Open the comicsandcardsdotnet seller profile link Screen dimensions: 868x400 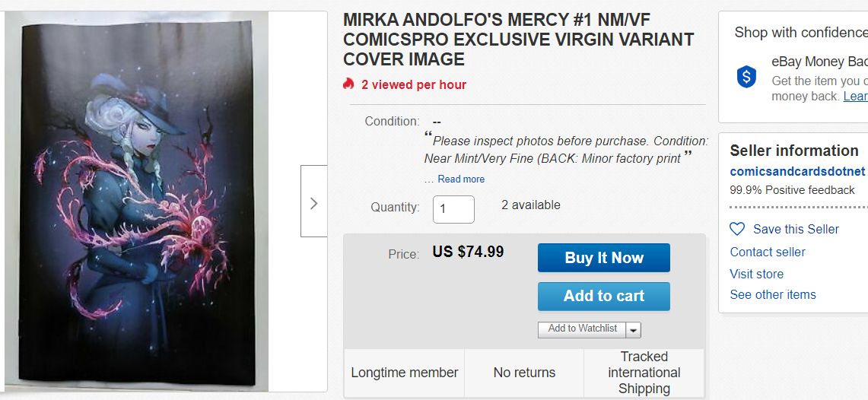797,171
